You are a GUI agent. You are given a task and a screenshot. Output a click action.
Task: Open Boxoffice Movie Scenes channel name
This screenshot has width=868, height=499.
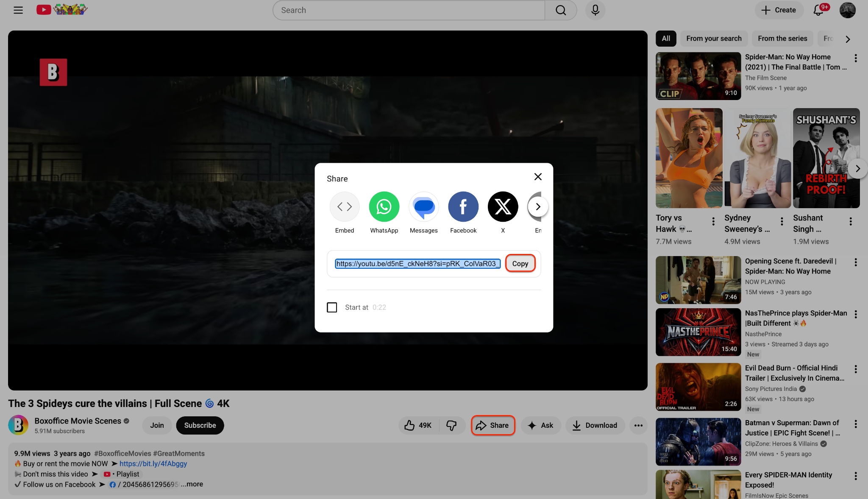pyautogui.click(x=78, y=421)
